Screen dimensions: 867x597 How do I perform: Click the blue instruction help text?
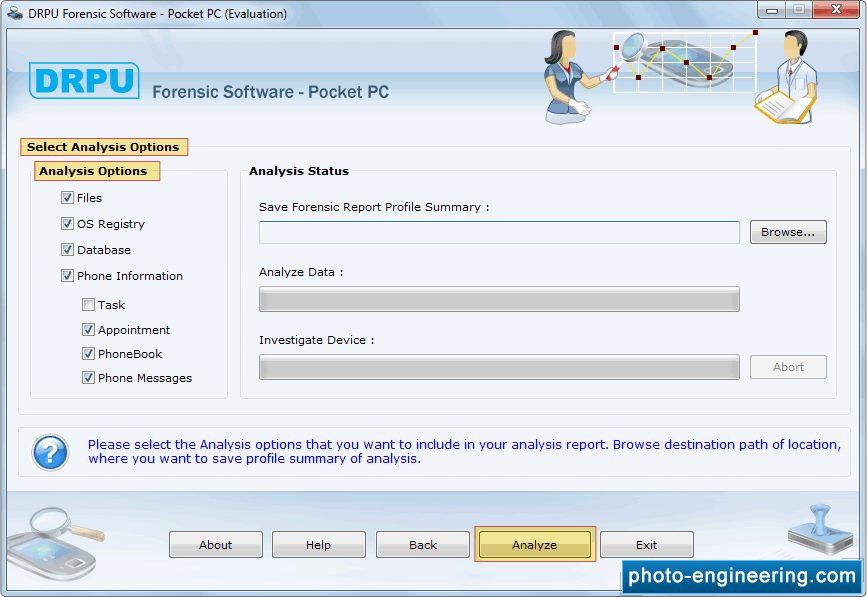coord(464,452)
